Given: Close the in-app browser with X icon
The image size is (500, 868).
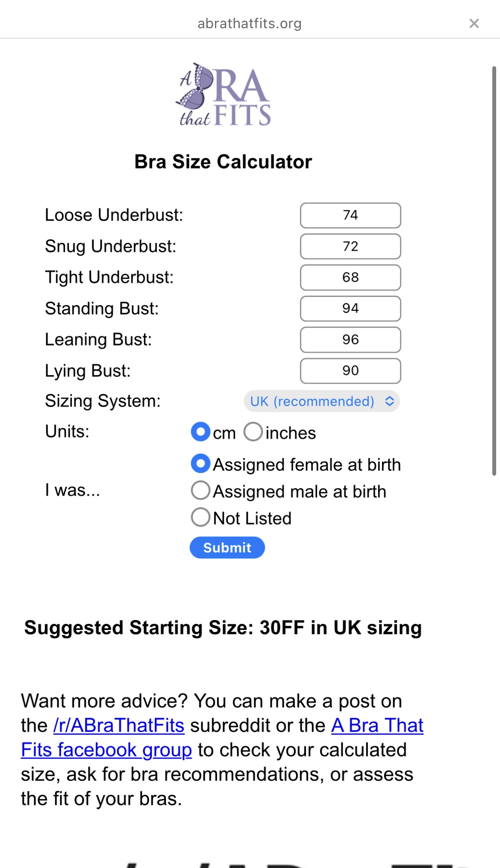Looking at the screenshot, I should pyautogui.click(x=474, y=24).
